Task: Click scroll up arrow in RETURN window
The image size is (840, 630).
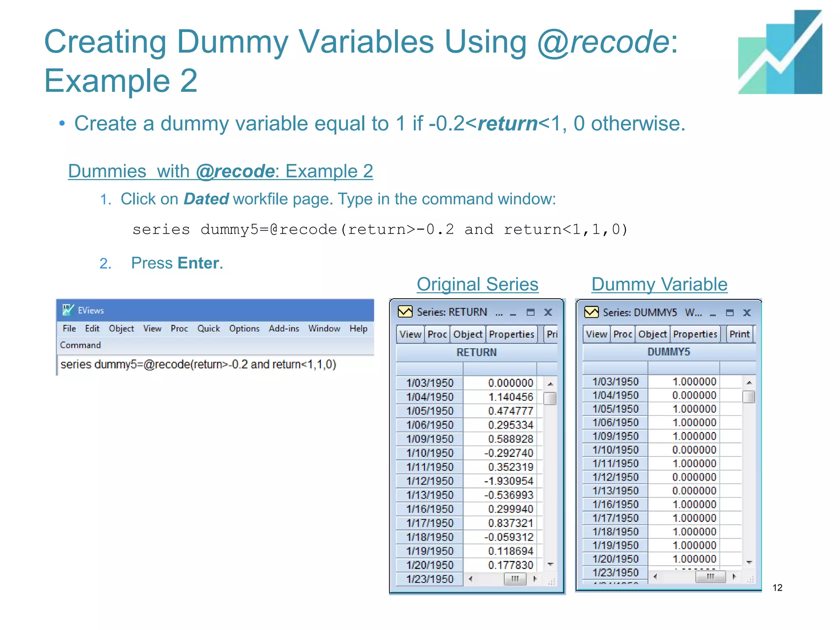Action: click(550, 384)
